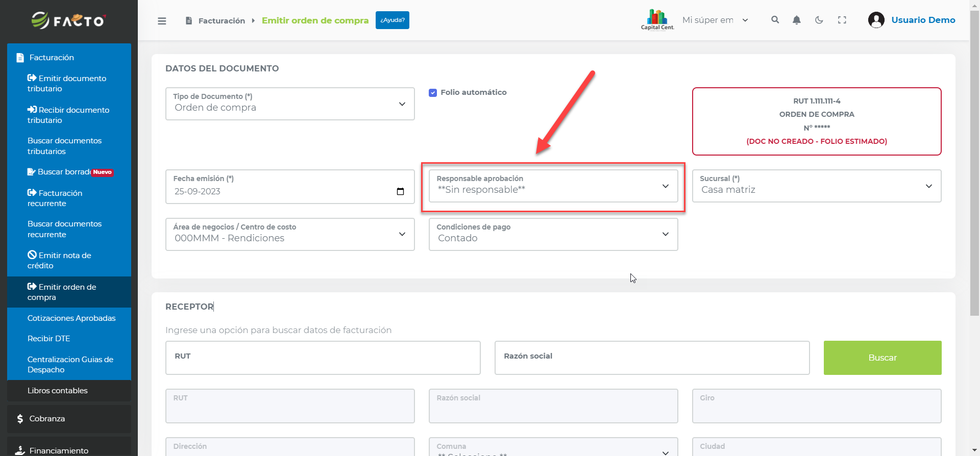The height and width of the screenshot is (456, 980).
Task: Toggle dark mode moon icon
Action: [x=819, y=20]
